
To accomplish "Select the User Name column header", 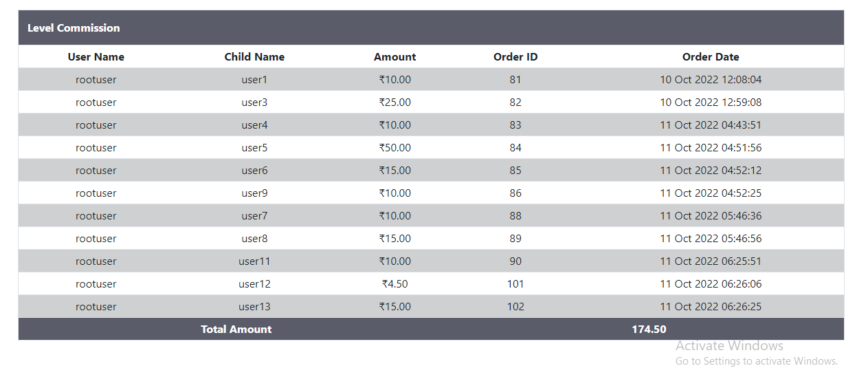I will pos(96,57).
